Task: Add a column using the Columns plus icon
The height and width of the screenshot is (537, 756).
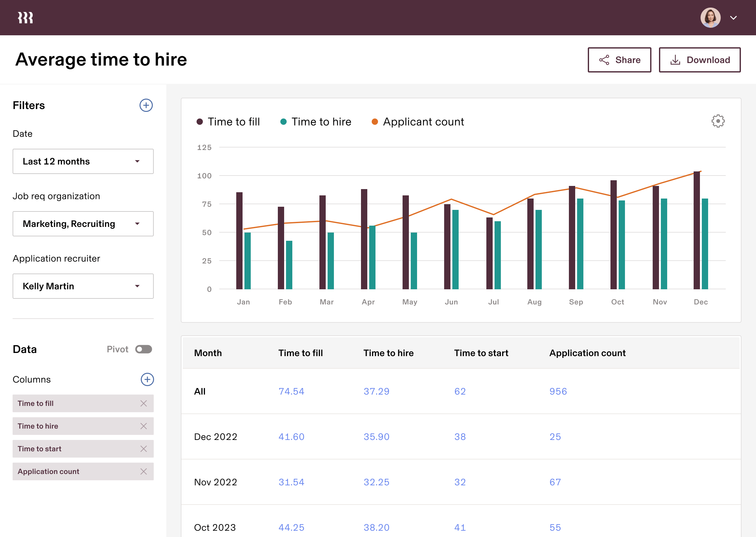Action: pos(147,379)
